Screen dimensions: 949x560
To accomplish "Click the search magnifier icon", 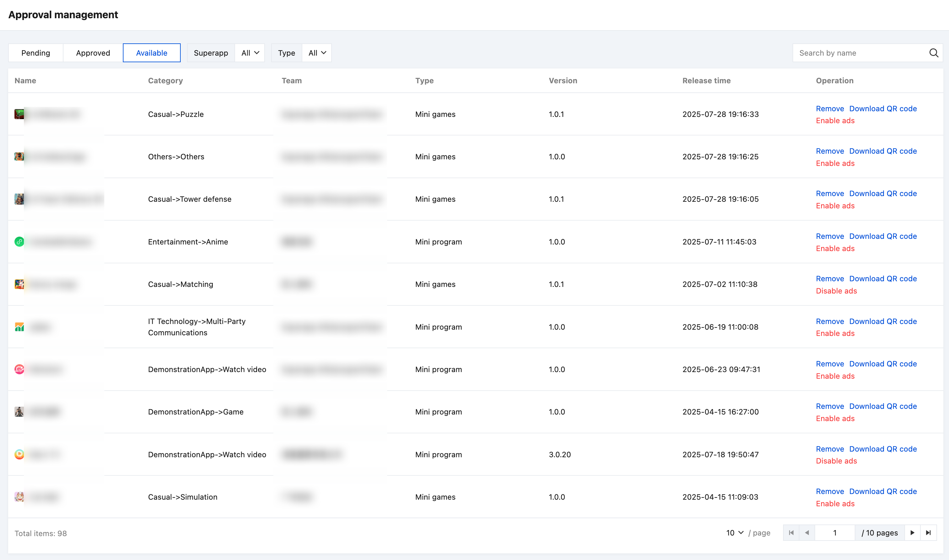I will point(934,53).
